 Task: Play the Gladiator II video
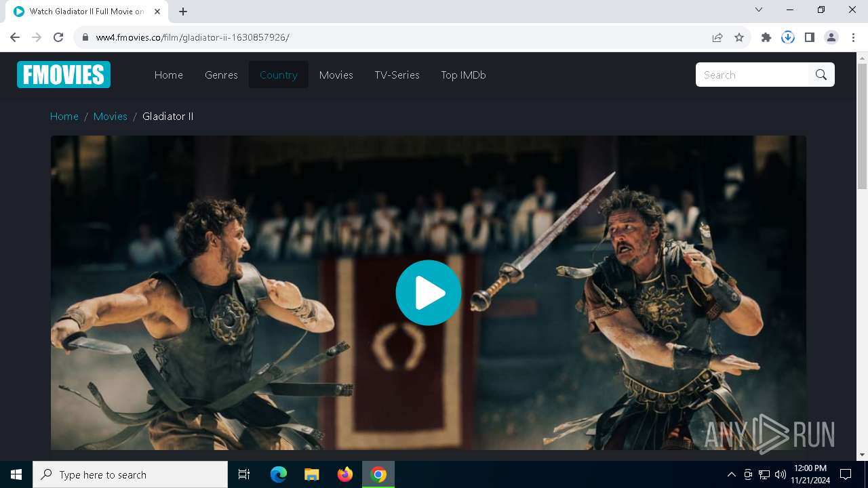tap(429, 293)
